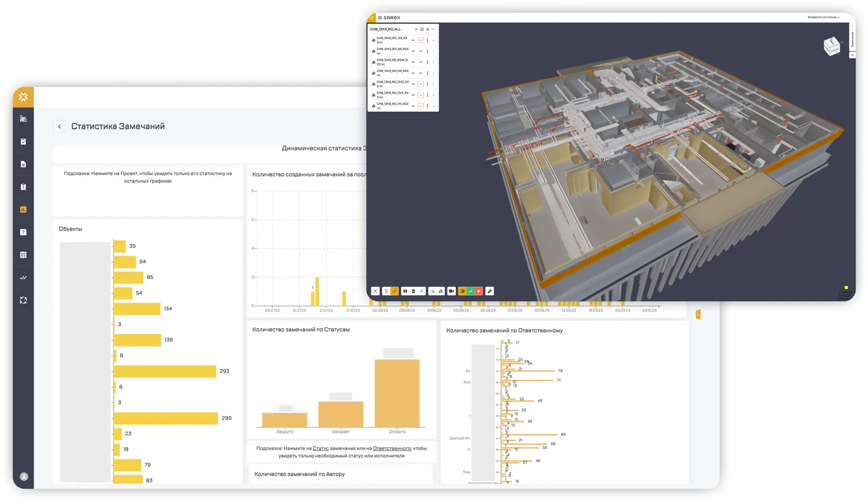Expand the CHB_12K3_RD_AR_R22.rvt model entry

pos(434,51)
